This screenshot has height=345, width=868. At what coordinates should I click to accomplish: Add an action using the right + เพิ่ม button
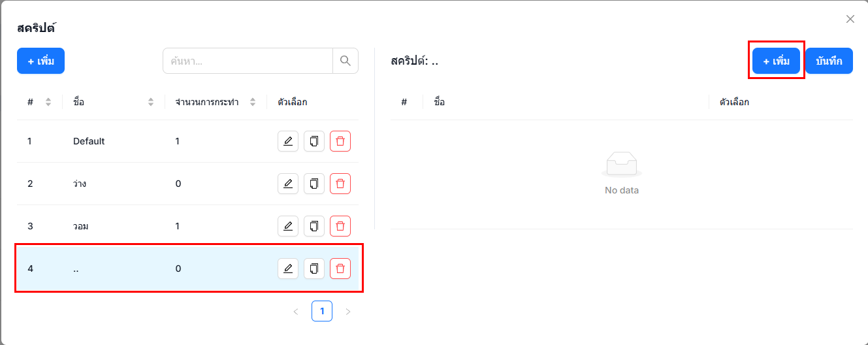pyautogui.click(x=776, y=61)
